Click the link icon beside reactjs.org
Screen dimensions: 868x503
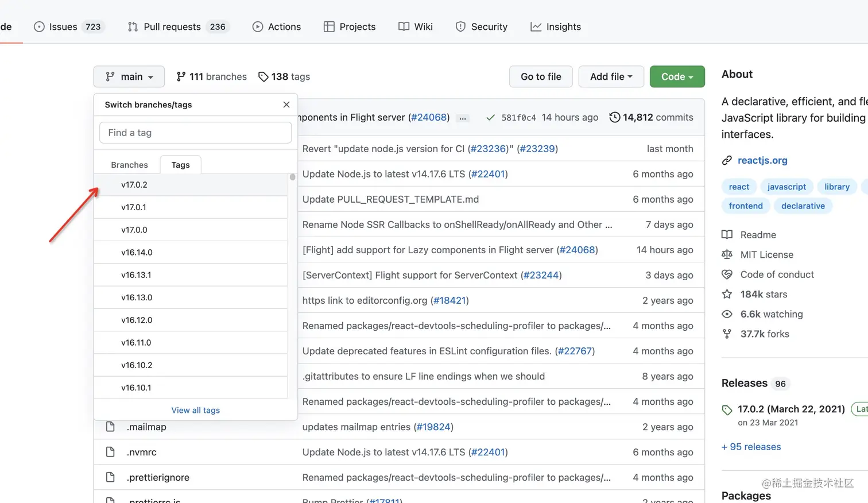pyautogui.click(x=727, y=160)
